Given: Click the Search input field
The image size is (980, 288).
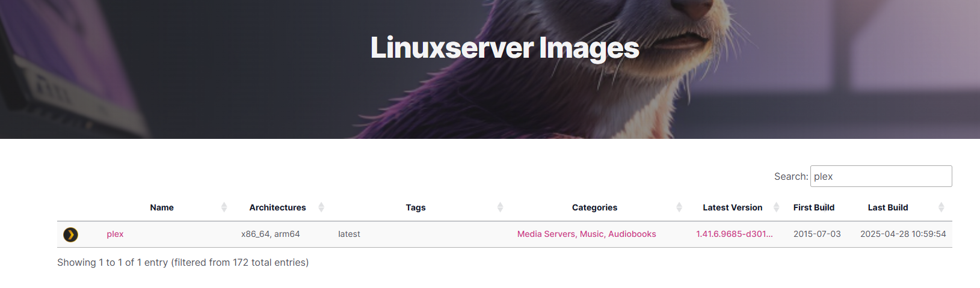Looking at the screenshot, I should click(x=881, y=176).
